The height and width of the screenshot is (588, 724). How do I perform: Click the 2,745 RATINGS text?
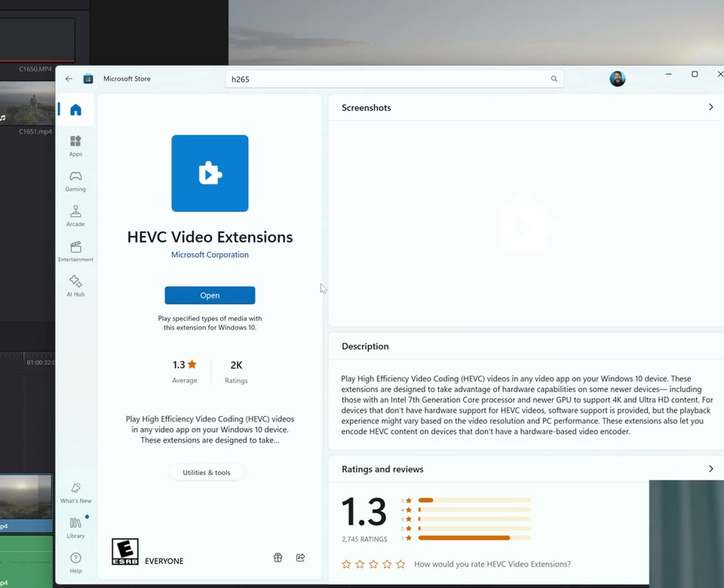pos(364,540)
